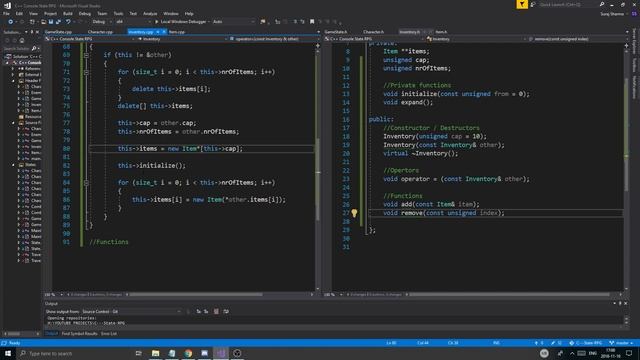The height and width of the screenshot is (360, 640).
Task: Click the Quick Launch search magnifier icon
Action: [x=602, y=4]
